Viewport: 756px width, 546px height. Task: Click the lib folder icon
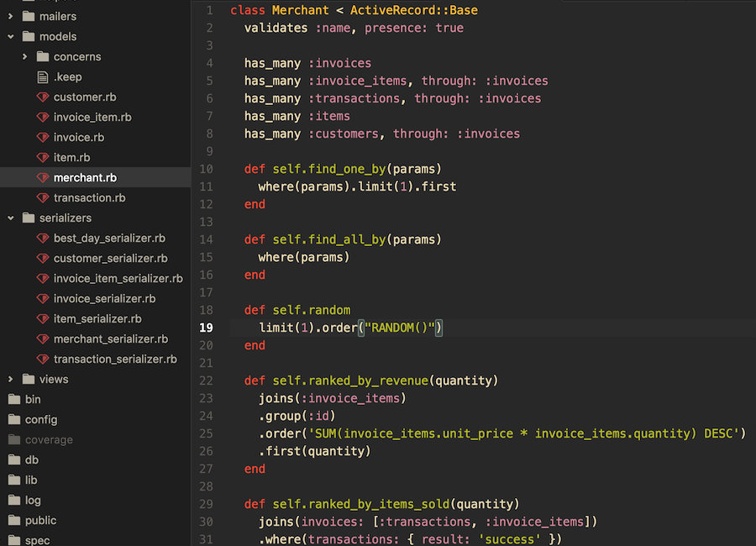pos(14,480)
